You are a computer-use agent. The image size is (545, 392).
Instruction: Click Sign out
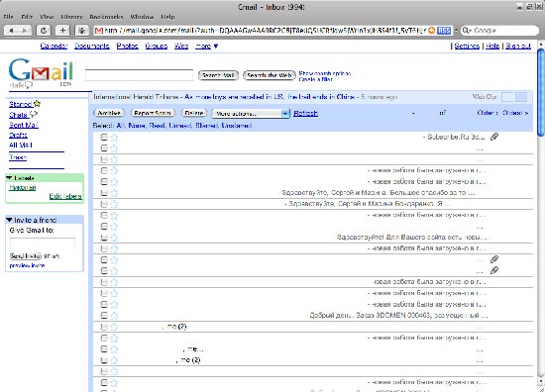518,46
